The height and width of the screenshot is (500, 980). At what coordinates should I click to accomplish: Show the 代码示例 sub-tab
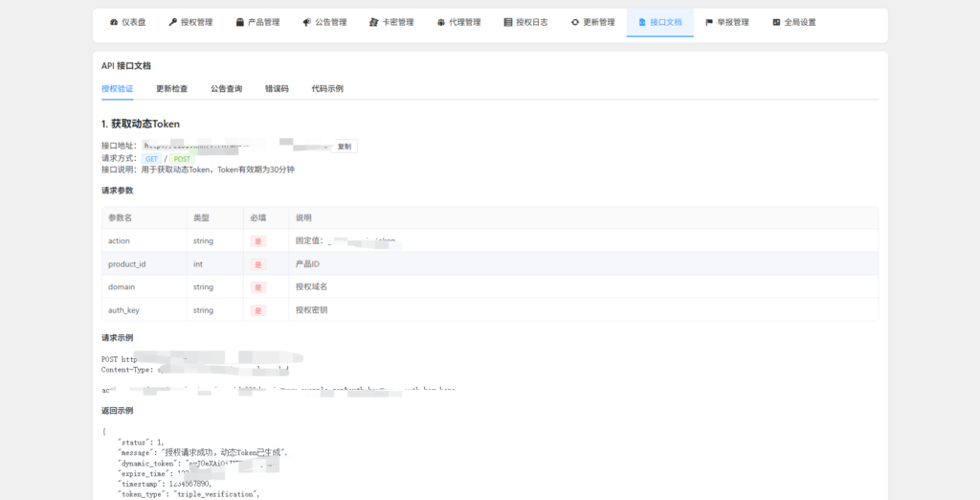coord(327,89)
